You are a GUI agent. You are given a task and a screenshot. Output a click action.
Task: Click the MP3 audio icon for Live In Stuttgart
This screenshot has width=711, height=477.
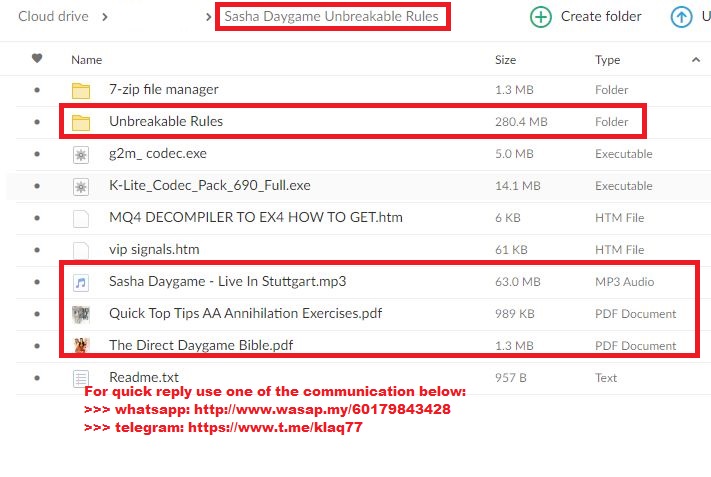[81, 282]
